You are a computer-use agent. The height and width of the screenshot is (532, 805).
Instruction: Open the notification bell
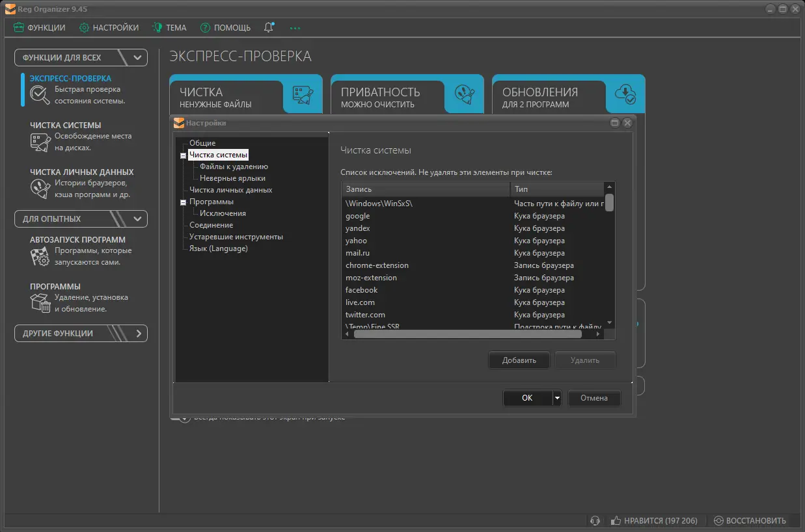tap(267, 27)
